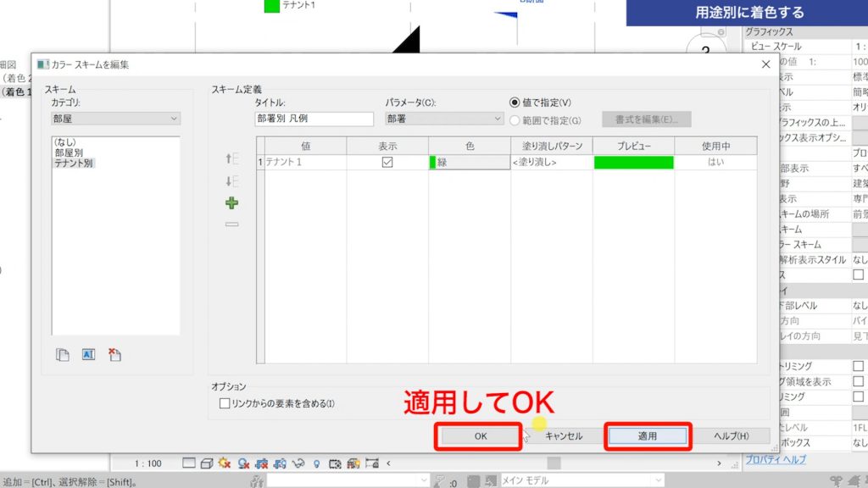The width and height of the screenshot is (868, 488).
Task: Enable リンクからの要素を含める option
Action: tap(224, 405)
